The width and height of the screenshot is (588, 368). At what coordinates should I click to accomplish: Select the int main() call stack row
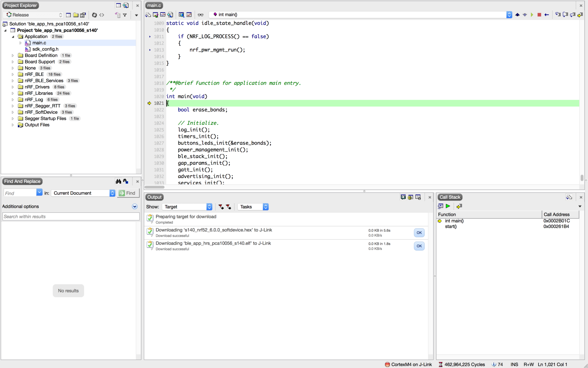coord(508,221)
